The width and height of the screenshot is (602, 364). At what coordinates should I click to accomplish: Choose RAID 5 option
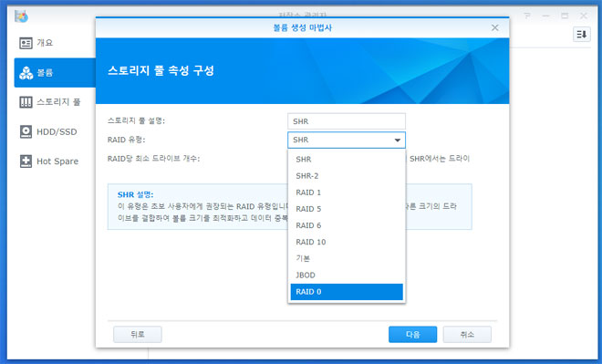347,209
